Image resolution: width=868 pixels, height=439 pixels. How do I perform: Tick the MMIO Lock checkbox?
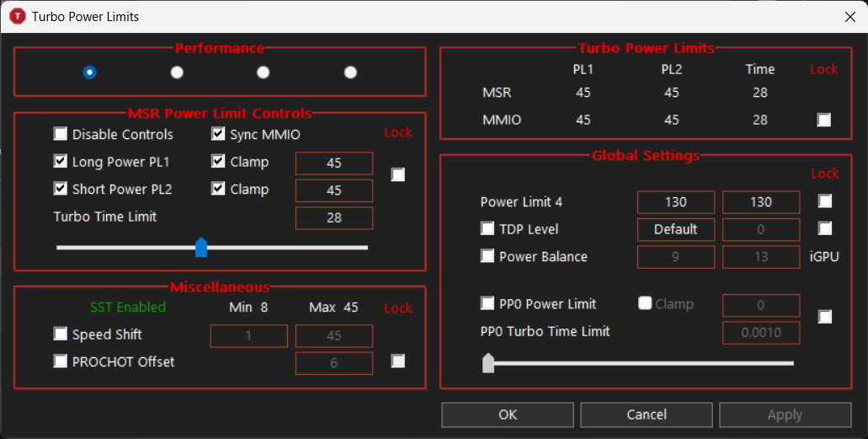click(824, 120)
